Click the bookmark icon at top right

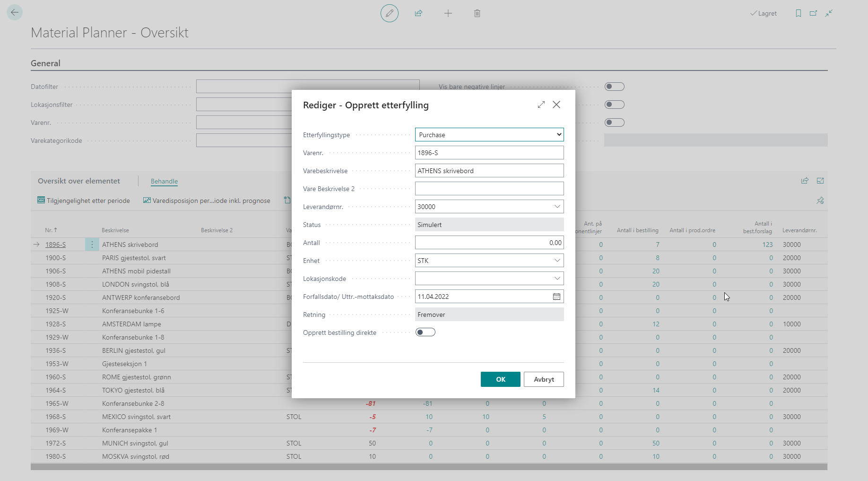798,13
